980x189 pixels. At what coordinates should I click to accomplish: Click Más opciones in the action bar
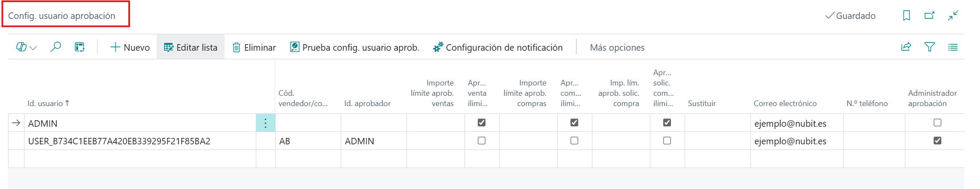click(x=617, y=47)
